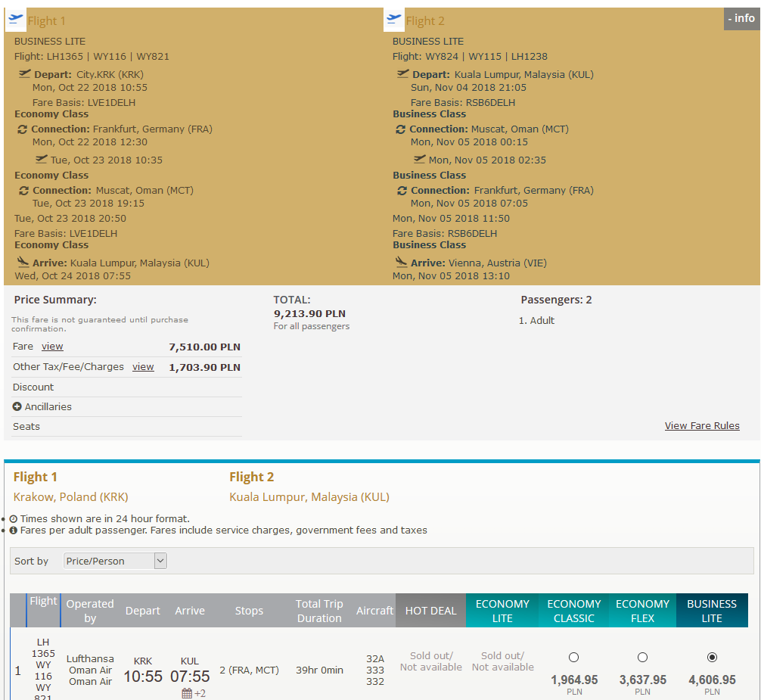The height and width of the screenshot is (700, 761).
Task: Expand Ancillaries with the plus icon
Action: [x=17, y=406]
